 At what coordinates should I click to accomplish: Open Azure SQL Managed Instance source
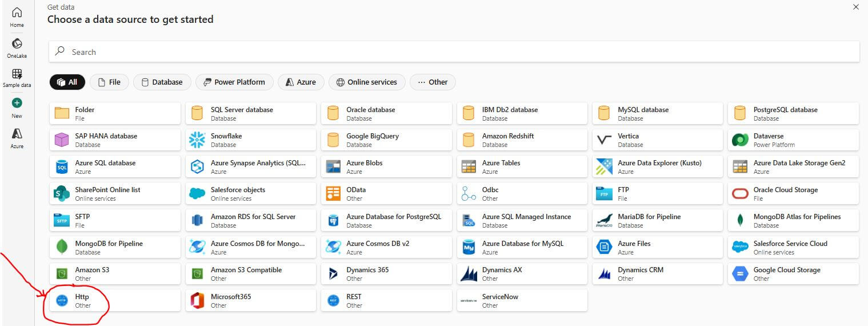tap(523, 220)
